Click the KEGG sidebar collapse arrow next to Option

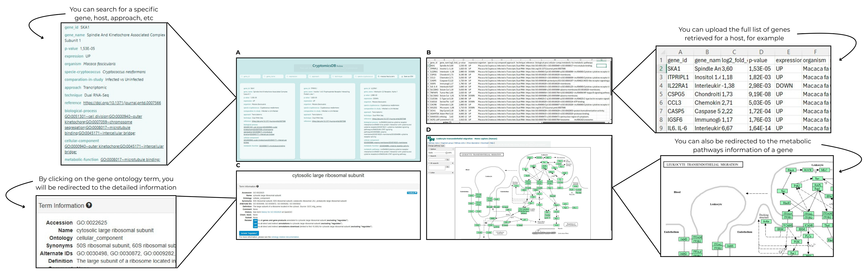click(453, 149)
